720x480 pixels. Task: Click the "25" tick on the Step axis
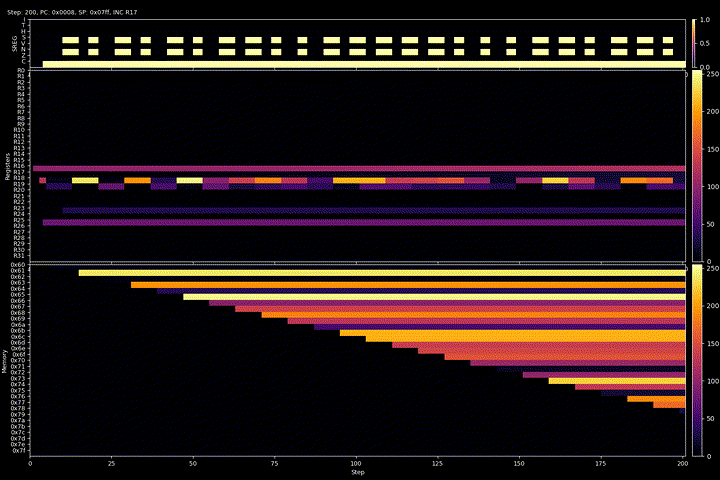pos(112,463)
